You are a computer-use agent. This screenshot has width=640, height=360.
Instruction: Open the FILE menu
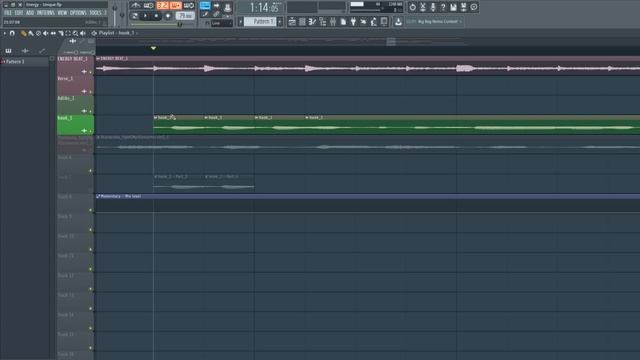pos(8,13)
